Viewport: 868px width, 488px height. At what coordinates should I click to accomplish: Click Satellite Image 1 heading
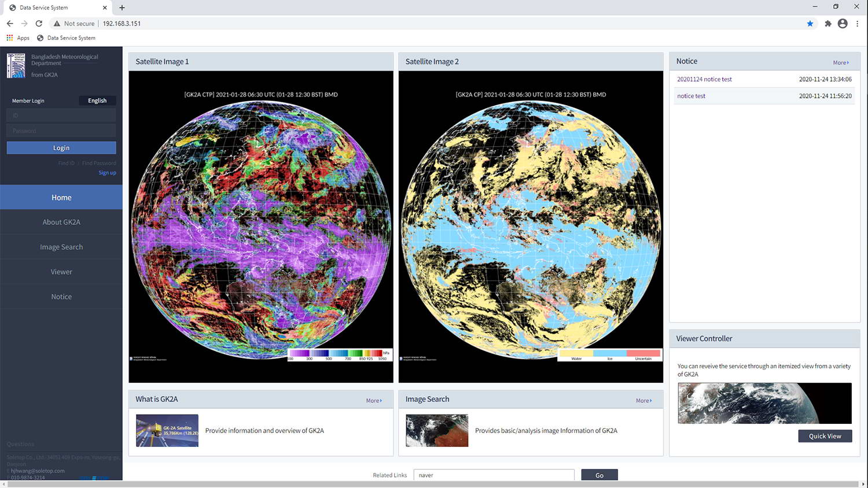coord(162,61)
